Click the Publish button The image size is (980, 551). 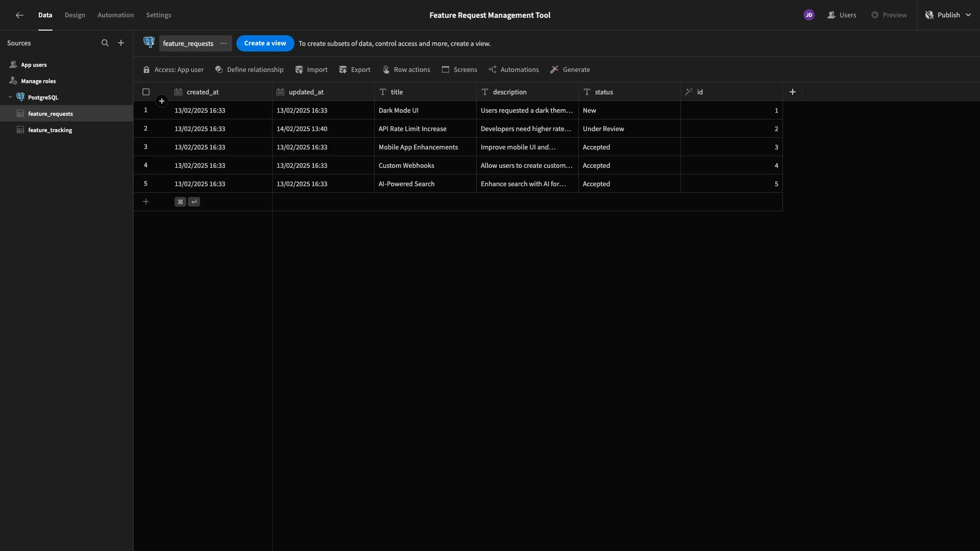coord(943,15)
